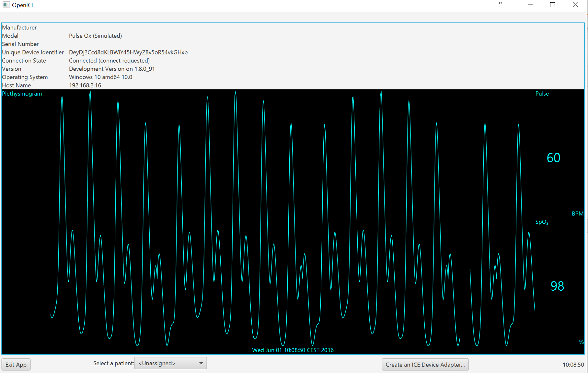Click the Unique Device Identifier value
Viewport: 588px width, 373px height.
128,52
